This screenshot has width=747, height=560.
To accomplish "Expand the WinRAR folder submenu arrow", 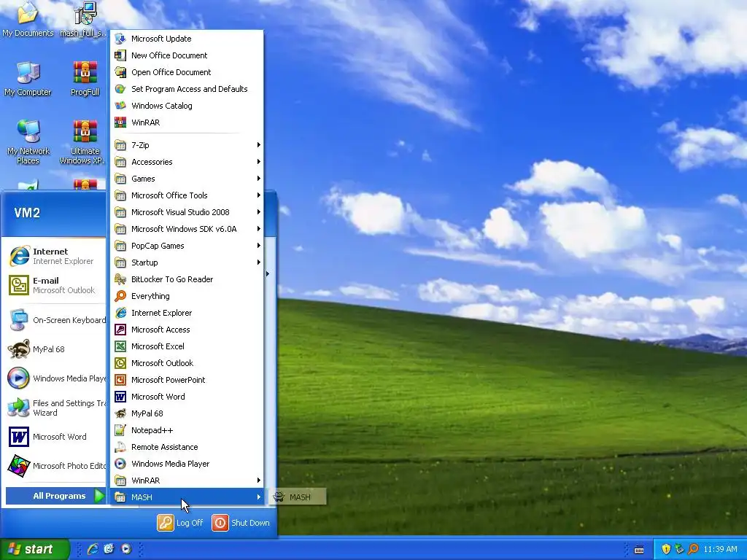I will [259, 480].
